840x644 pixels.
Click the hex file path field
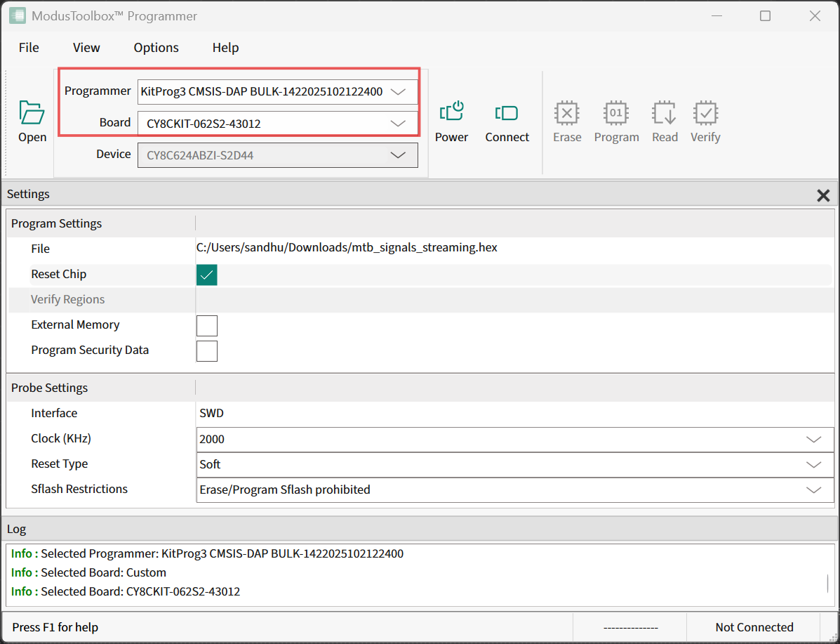pos(348,248)
